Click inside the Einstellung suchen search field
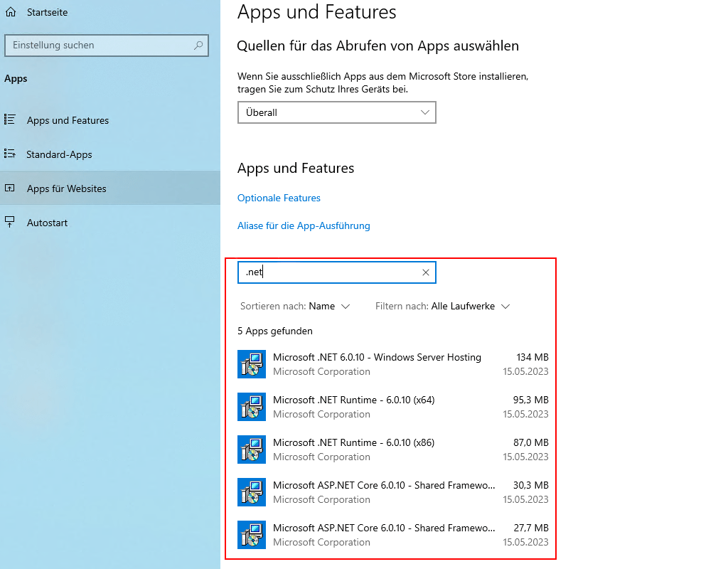This screenshot has height=569, width=728. (107, 46)
